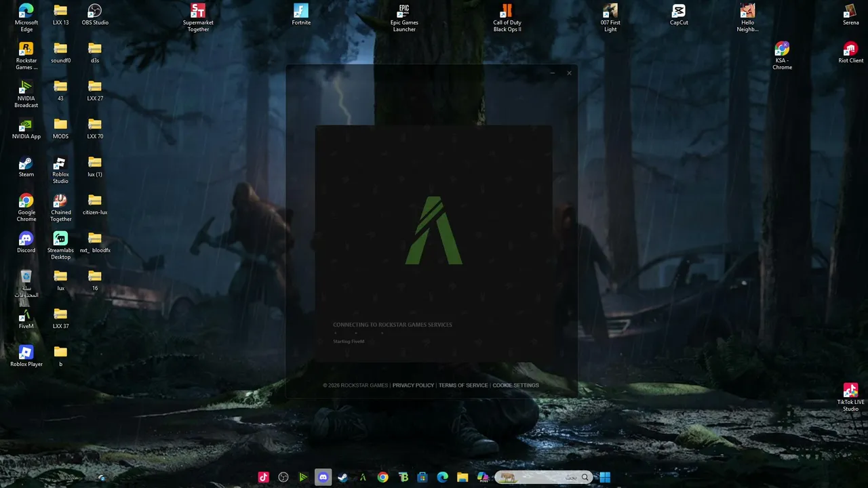Open the citizen-lux folder
Viewport: 868px width, 488px height.
point(95,205)
